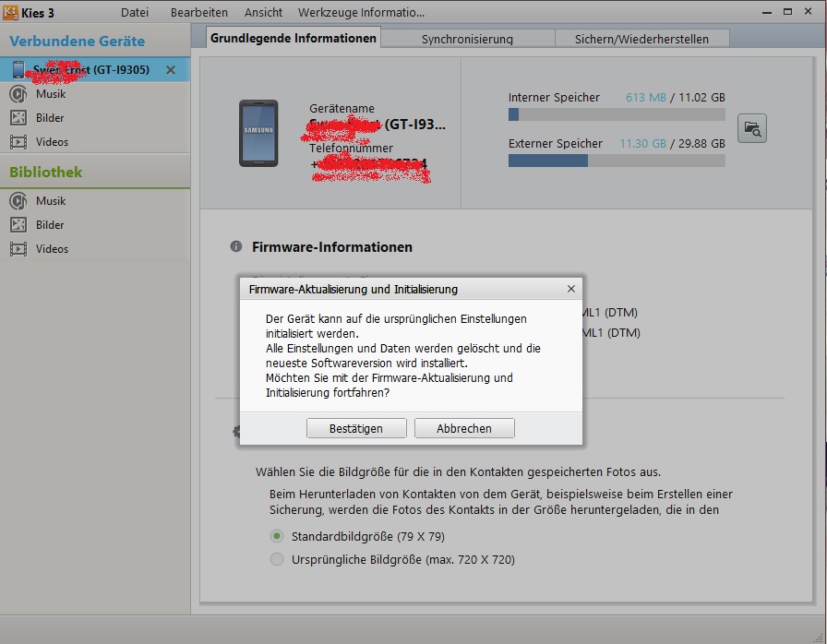Open Bilder icon in Bibliothek
Viewport: 827px width, 644px height.
click(18, 224)
